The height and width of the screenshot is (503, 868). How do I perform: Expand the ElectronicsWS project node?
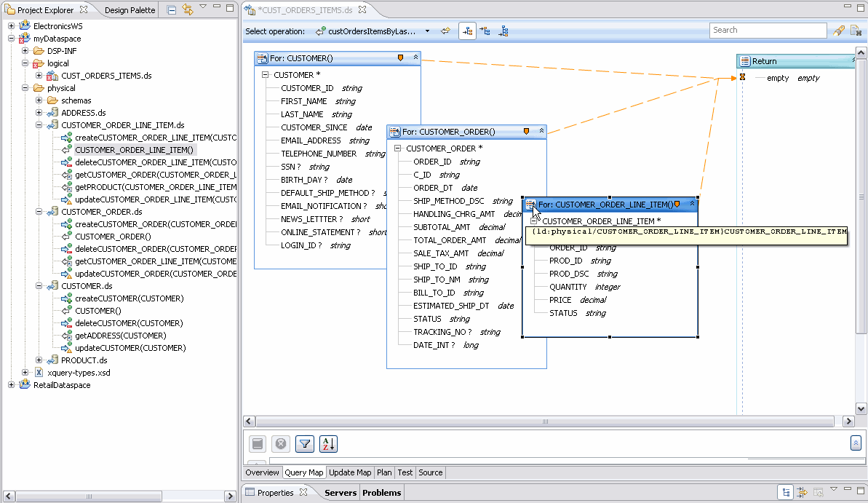pos(11,26)
